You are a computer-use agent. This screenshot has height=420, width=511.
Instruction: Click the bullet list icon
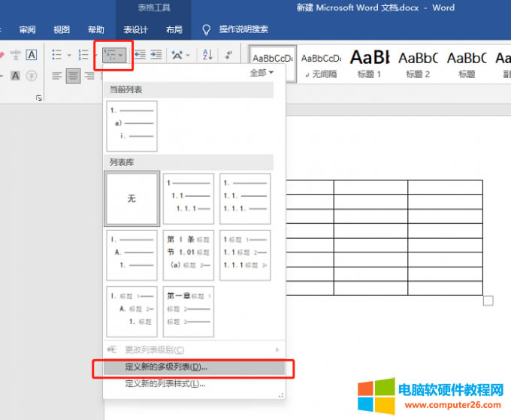click(x=56, y=55)
